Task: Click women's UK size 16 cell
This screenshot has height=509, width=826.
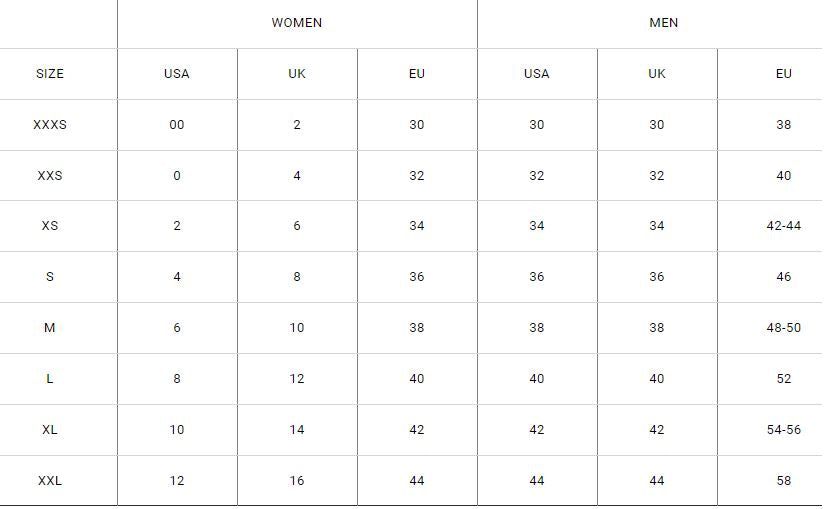Action: pyautogui.click(x=297, y=481)
